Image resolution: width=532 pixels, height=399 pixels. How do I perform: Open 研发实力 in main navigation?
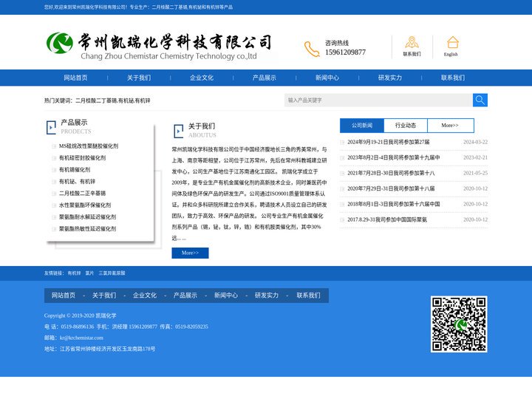click(390, 78)
